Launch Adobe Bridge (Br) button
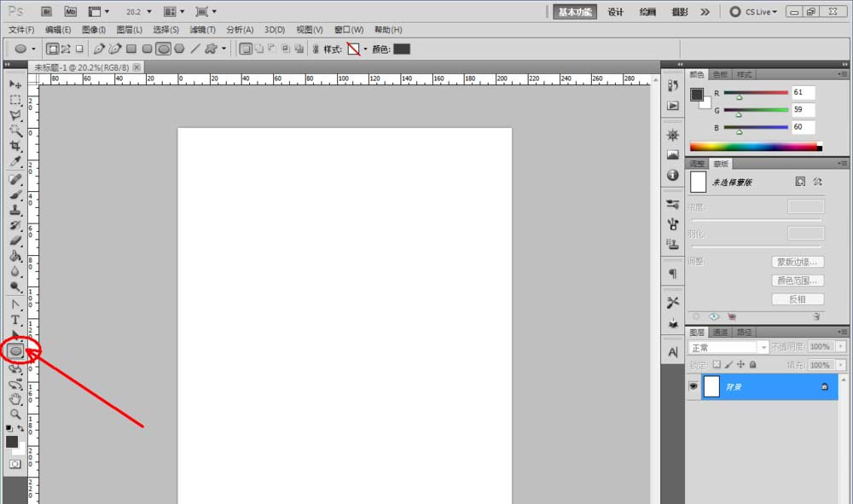Screen dimensions: 853x504 (x=46, y=11)
